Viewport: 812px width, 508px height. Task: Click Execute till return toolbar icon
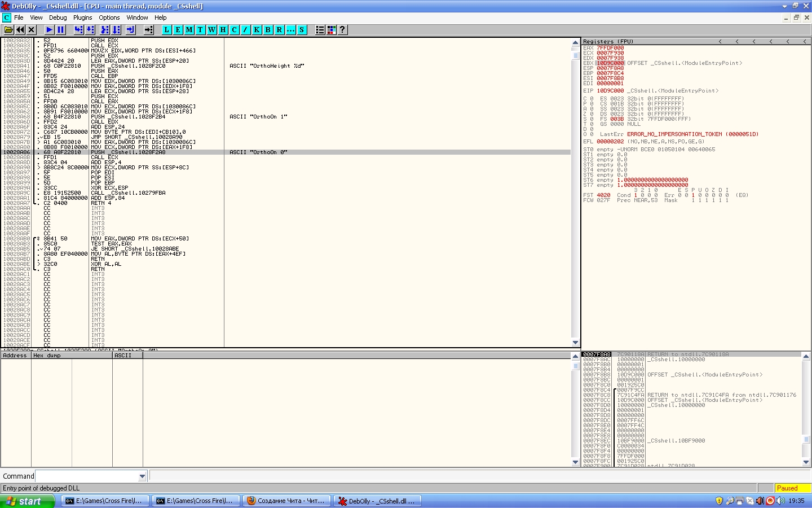pos(131,30)
